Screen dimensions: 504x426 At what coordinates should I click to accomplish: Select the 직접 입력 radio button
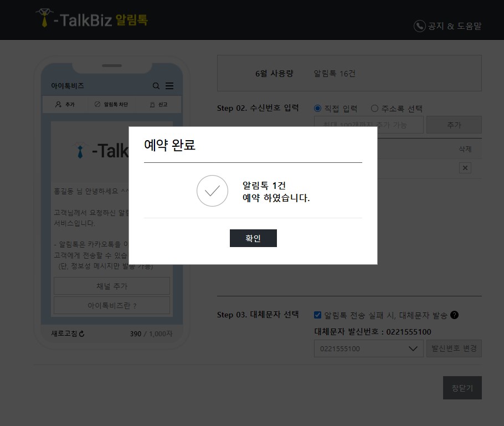pos(317,108)
